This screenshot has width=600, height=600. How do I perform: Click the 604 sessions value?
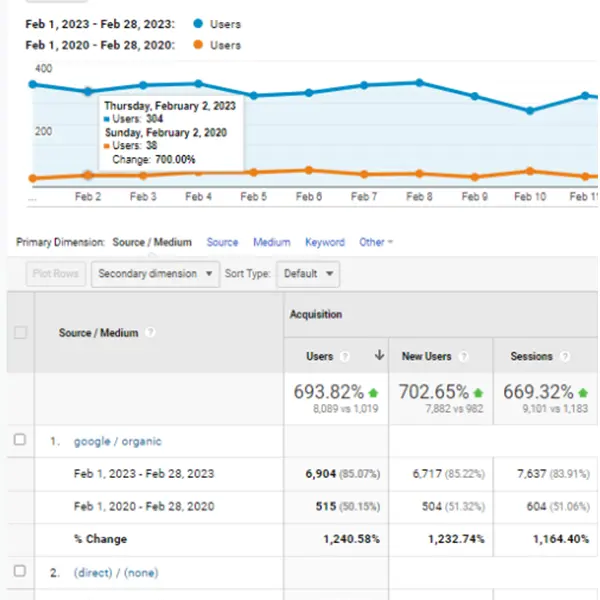[536, 506]
